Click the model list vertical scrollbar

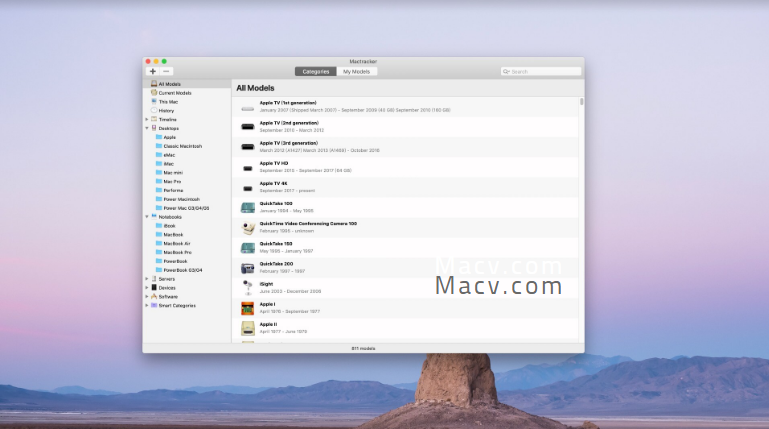(582, 102)
